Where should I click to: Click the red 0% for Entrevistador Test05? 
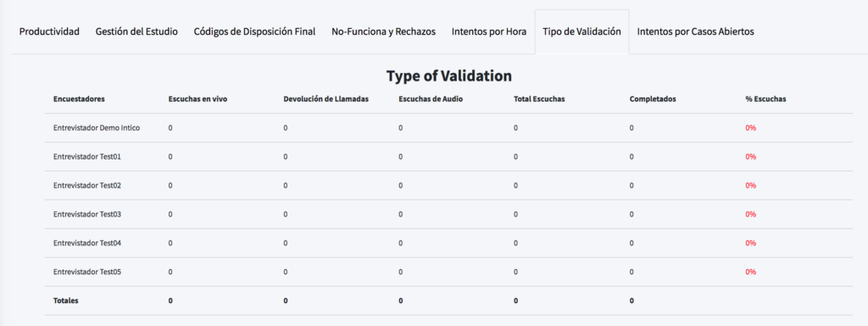point(751,273)
